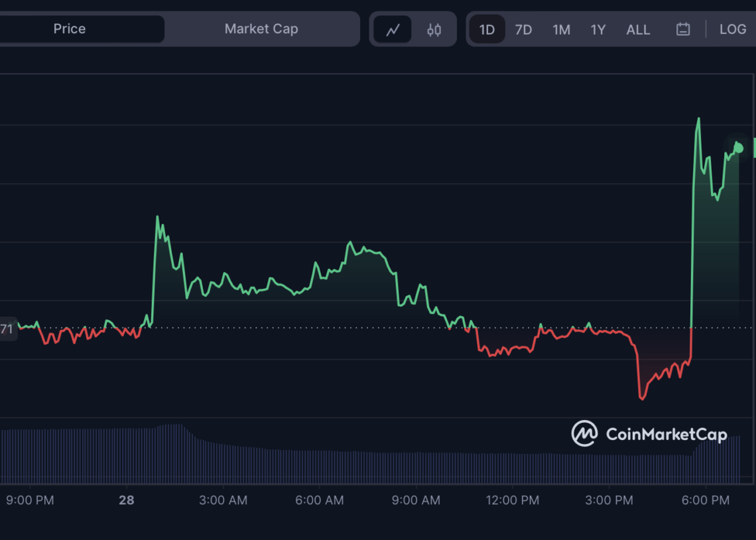
Task: Click the bold 28 date marker
Action: click(126, 500)
